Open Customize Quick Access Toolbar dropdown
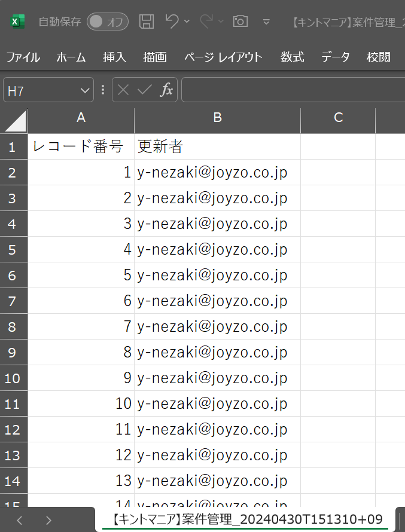The height and width of the screenshot is (532, 405). [266, 22]
